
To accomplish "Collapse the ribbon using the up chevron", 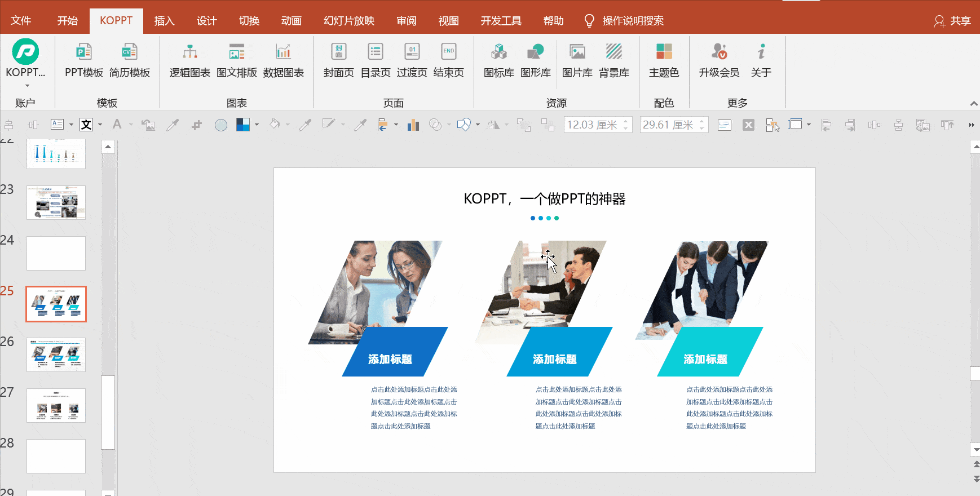I will point(973,104).
